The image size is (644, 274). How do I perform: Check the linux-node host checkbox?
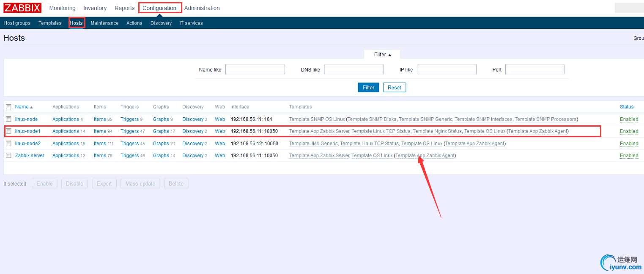8,119
